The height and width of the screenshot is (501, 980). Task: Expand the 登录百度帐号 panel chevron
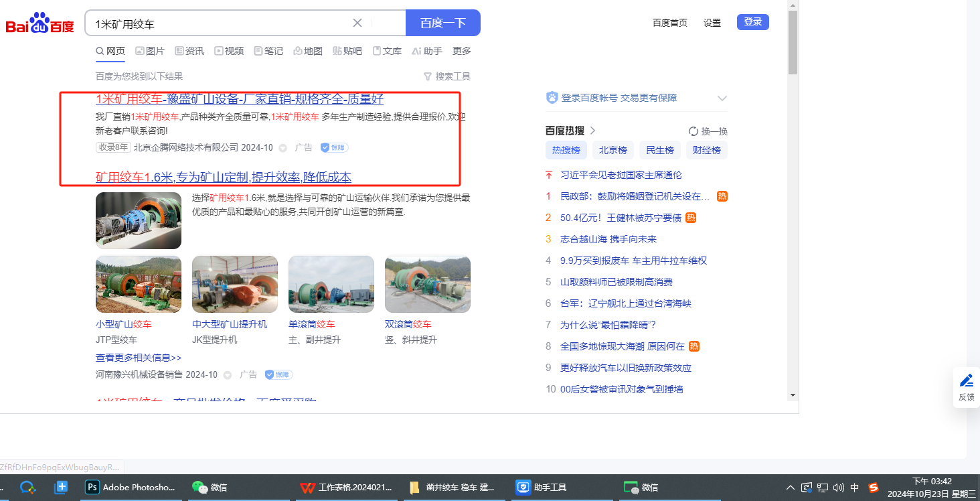(x=722, y=98)
